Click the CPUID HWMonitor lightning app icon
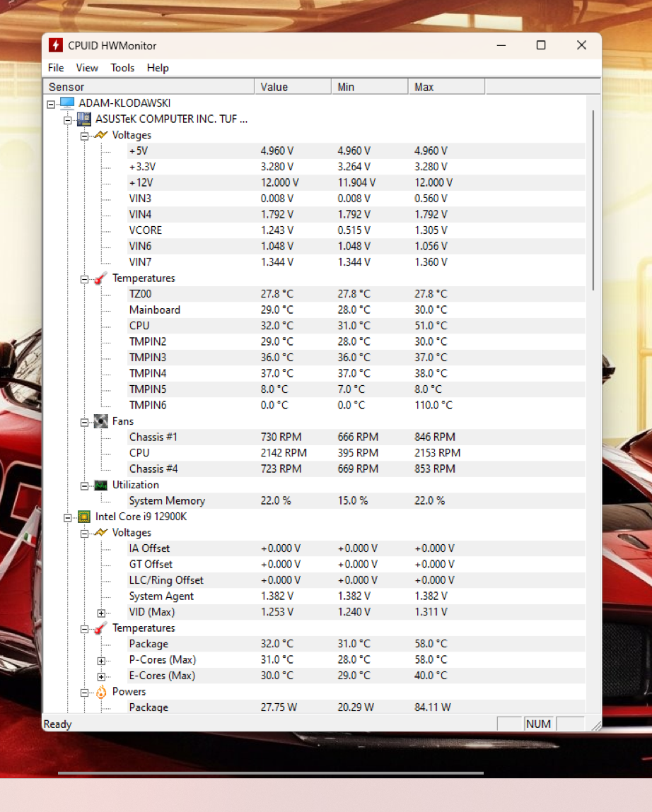The image size is (652, 812). pos(55,45)
